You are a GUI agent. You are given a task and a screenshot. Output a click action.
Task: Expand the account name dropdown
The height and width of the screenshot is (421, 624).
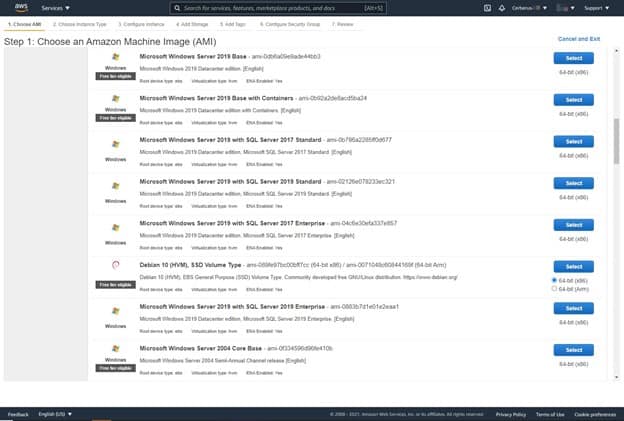529,8
